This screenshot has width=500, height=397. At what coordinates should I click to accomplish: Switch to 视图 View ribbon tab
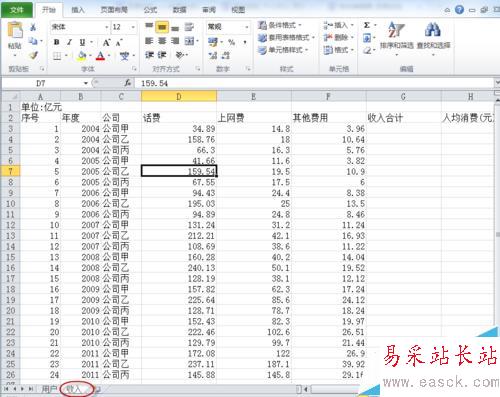click(238, 10)
